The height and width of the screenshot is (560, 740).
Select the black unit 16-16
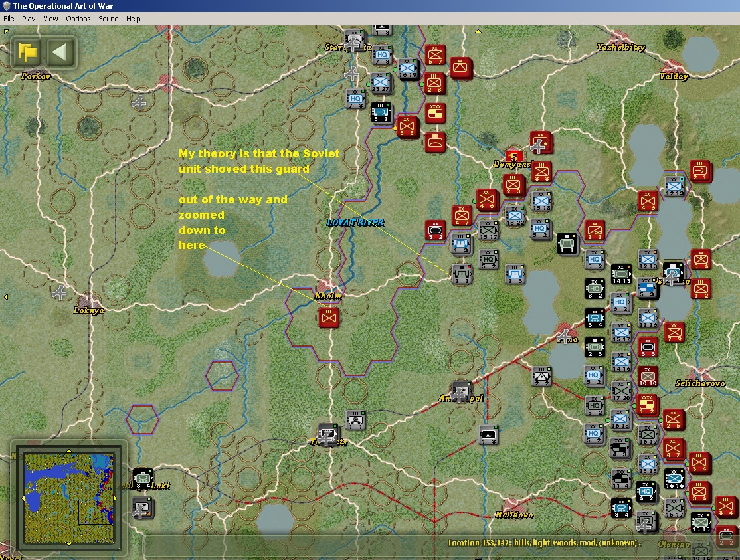(x=674, y=478)
